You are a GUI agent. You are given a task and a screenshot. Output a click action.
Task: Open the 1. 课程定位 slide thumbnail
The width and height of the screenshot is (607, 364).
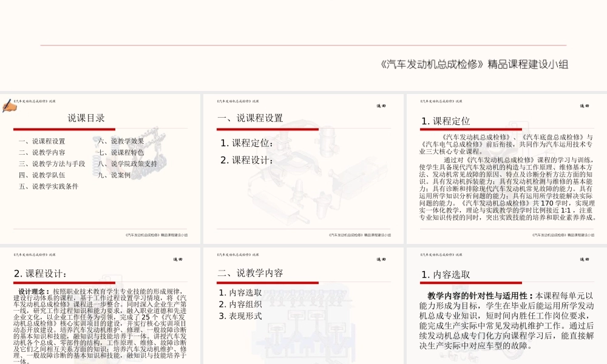tap(507, 169)
